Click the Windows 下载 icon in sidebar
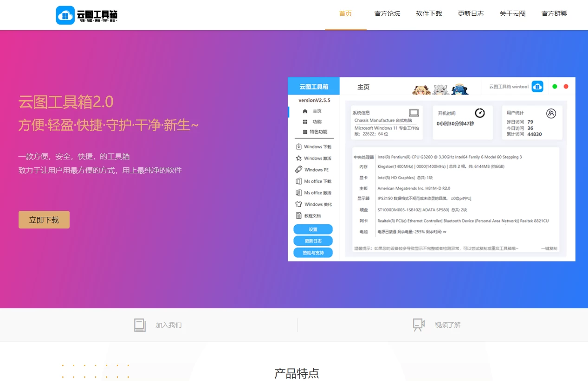This screenshot has width=588, height=381. pyautogui.click(x=299, y=147)
